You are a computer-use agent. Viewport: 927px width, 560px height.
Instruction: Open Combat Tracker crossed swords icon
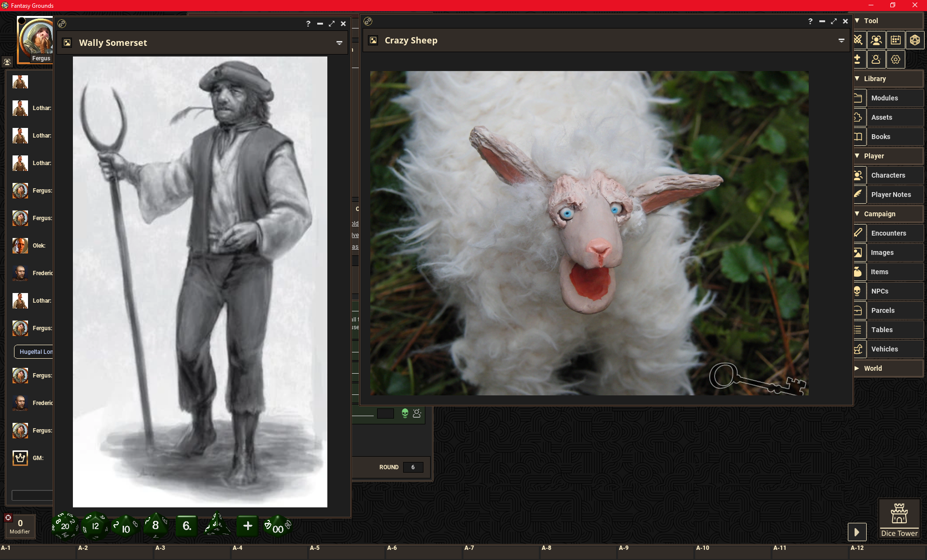pyautogui.click(x=858, y=40)
